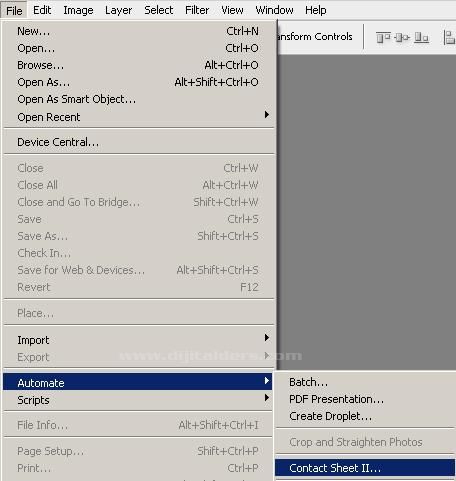
Task: Click the Align left edges icon
Action: coord(449,37)
